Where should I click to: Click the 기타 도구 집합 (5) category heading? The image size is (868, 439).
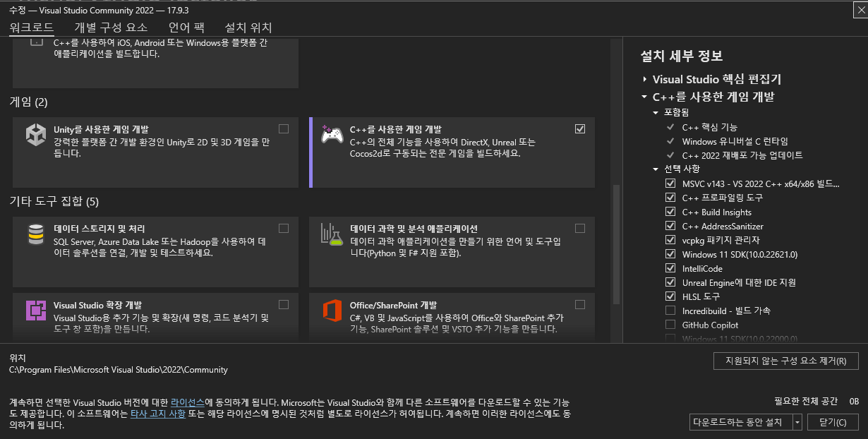(54, 202)
